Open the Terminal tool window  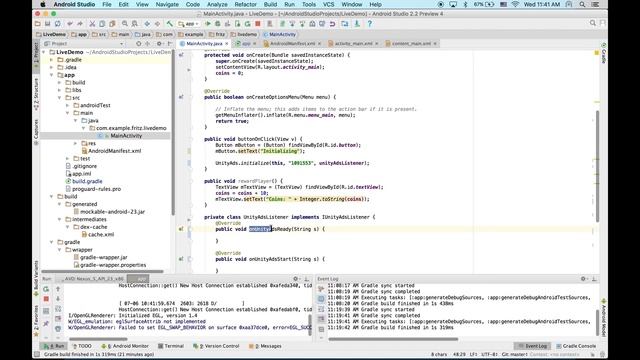point(171,346)
